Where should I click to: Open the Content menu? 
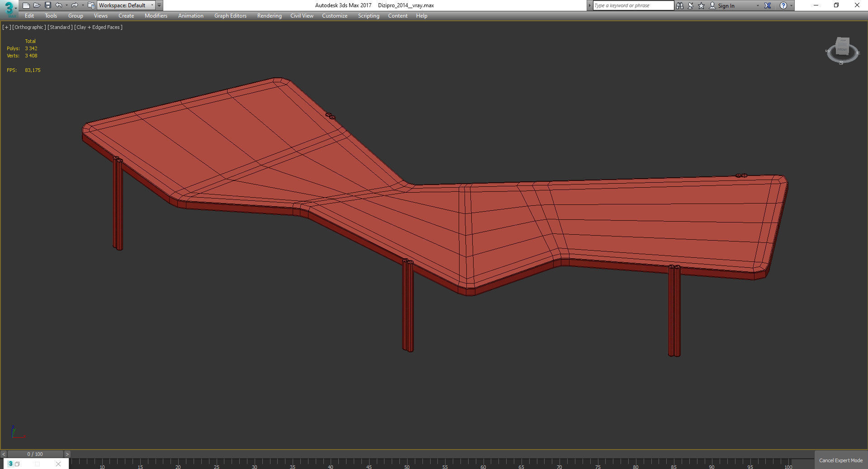(x=398, y=16)
